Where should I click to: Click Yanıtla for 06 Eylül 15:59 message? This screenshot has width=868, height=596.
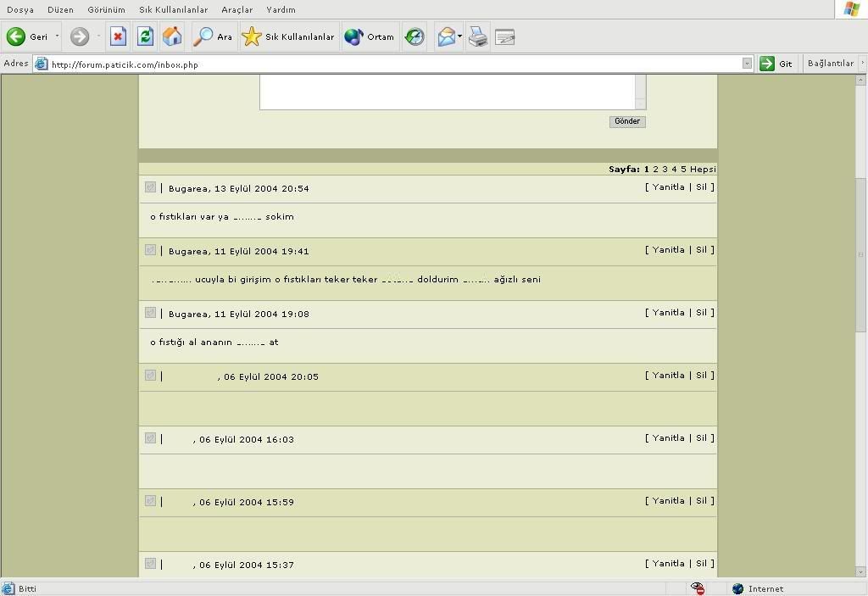pos(668,501)
